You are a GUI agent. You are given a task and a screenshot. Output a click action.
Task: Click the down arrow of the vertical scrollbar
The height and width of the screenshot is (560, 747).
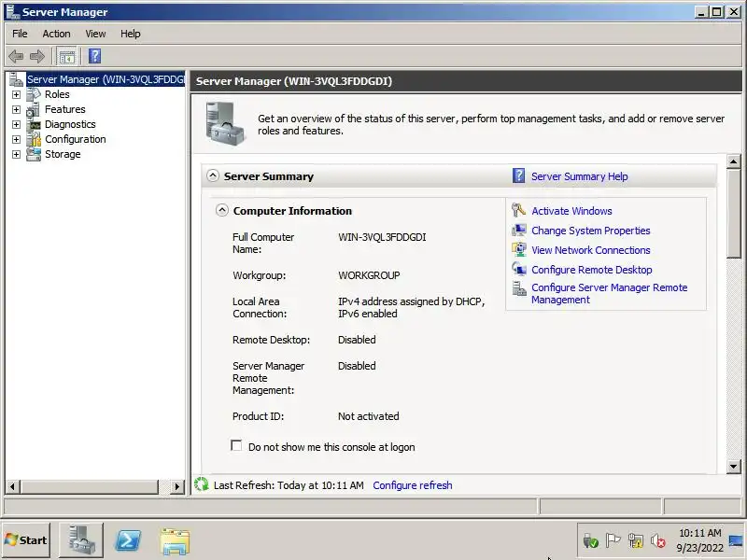point(734,467)
